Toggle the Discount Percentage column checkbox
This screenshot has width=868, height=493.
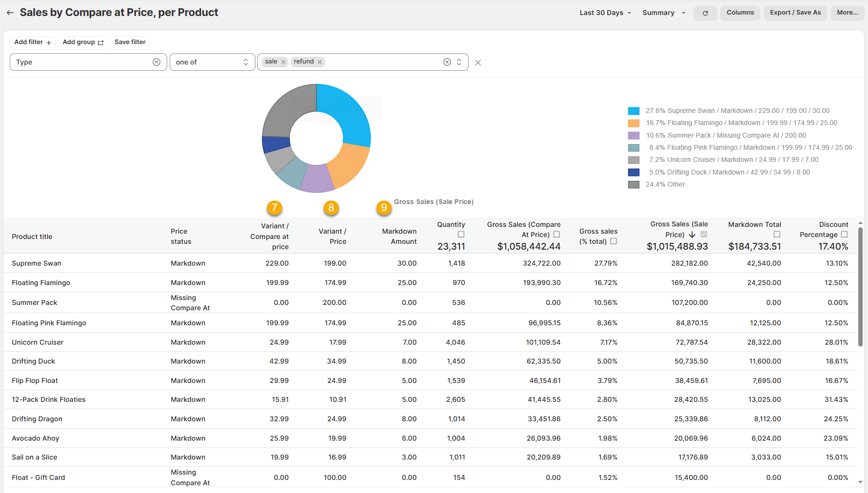[x=844, y=235]
